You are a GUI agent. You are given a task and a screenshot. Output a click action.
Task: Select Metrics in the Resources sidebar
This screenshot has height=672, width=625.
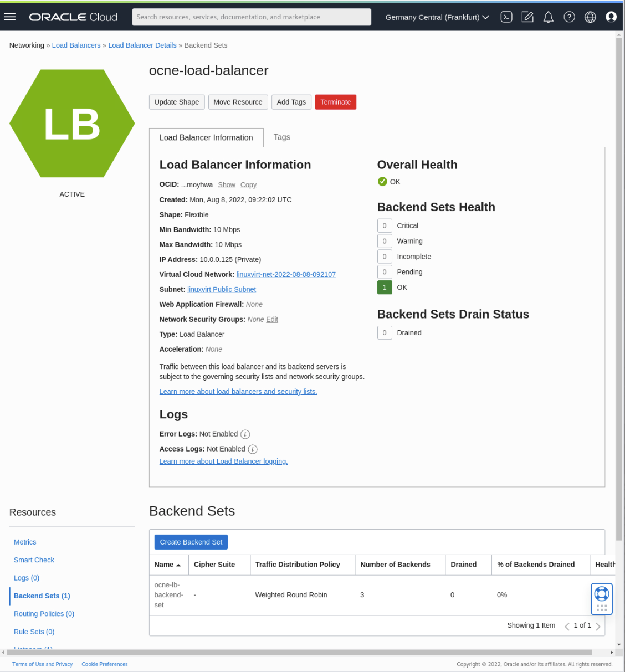(25, 542)
